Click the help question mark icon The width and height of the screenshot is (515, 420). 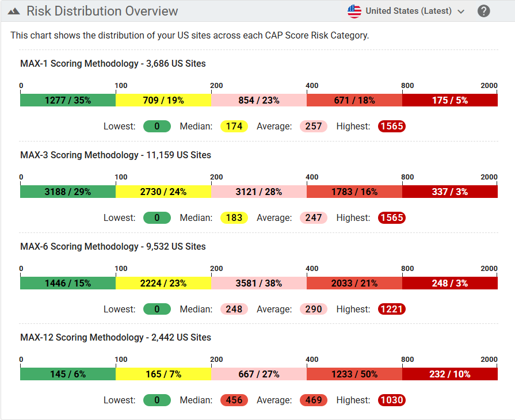pyautogui.click(x=484, y=11)
